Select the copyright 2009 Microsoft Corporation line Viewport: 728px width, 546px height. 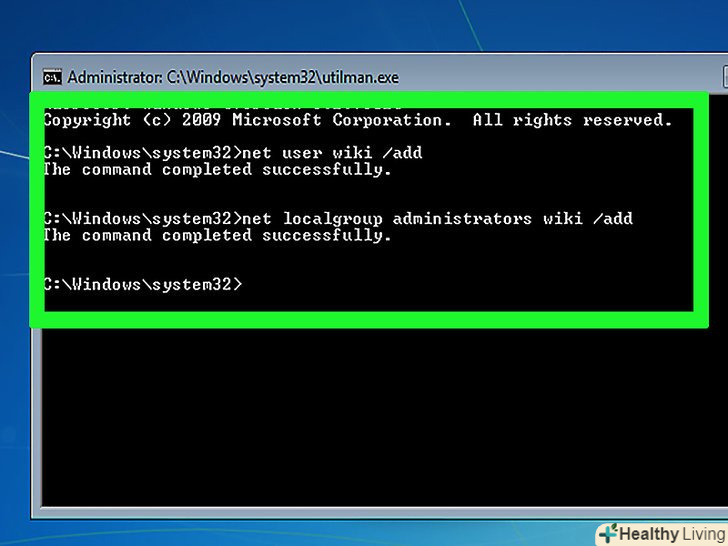(358, 120)
